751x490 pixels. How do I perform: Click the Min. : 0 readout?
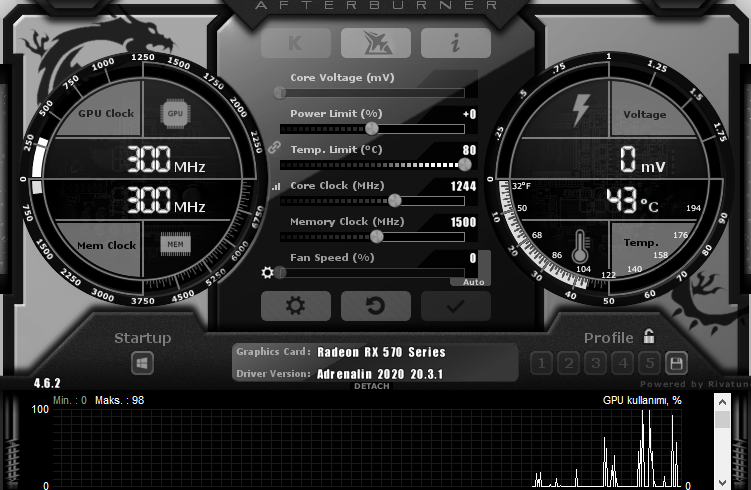(70, 400)
